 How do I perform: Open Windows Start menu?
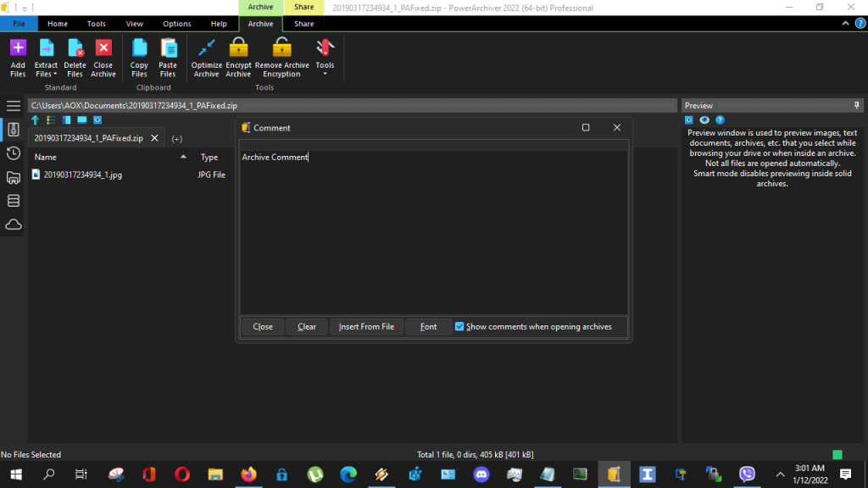[16, 474]
